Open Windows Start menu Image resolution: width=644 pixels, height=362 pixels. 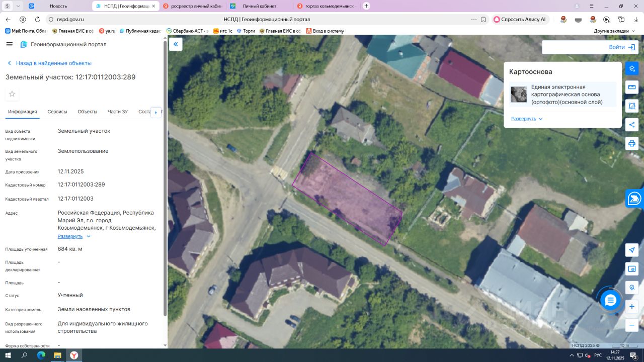[8, 355]
